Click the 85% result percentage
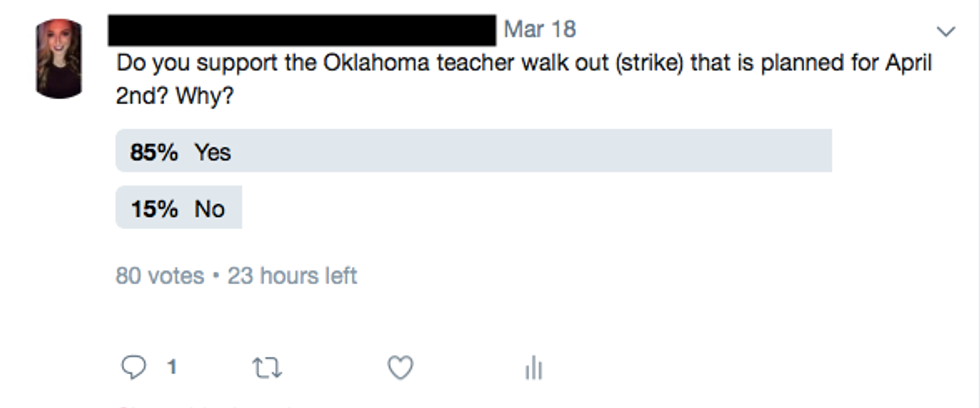 click(x=154, y=152)
